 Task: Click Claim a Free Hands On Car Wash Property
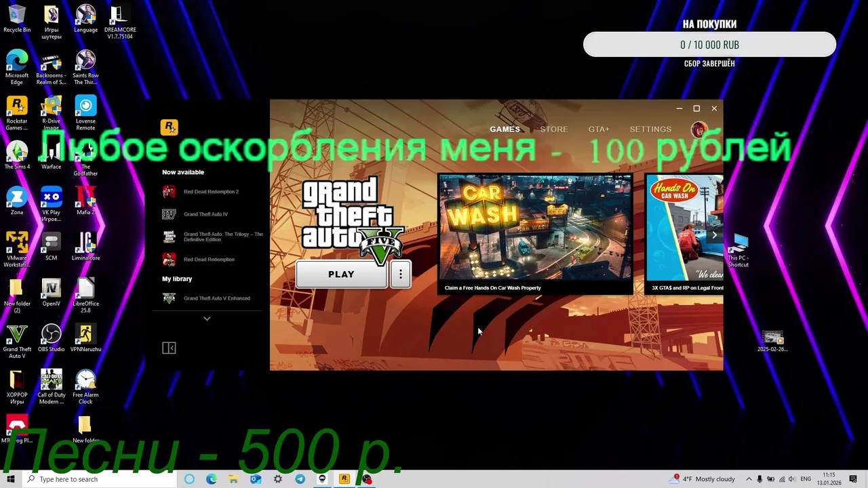493,288
